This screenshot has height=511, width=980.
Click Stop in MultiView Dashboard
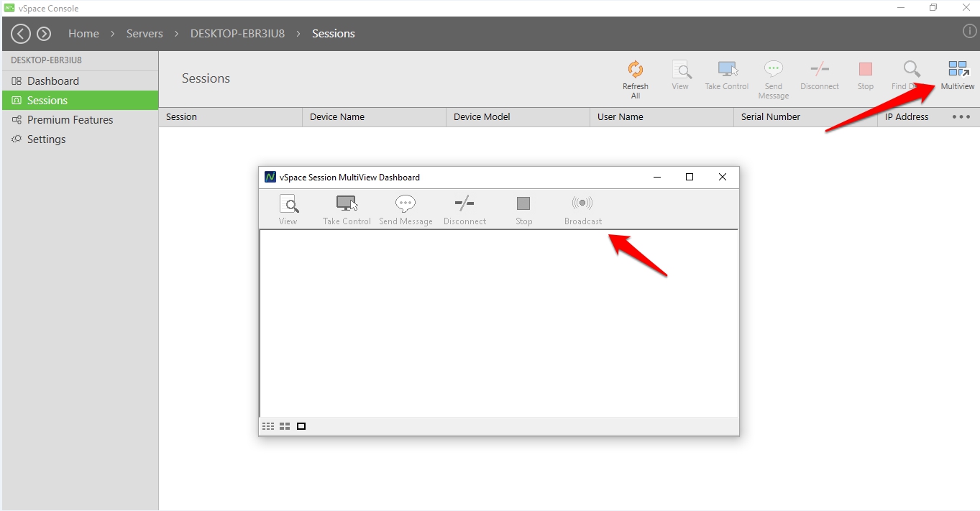point(523,210)
